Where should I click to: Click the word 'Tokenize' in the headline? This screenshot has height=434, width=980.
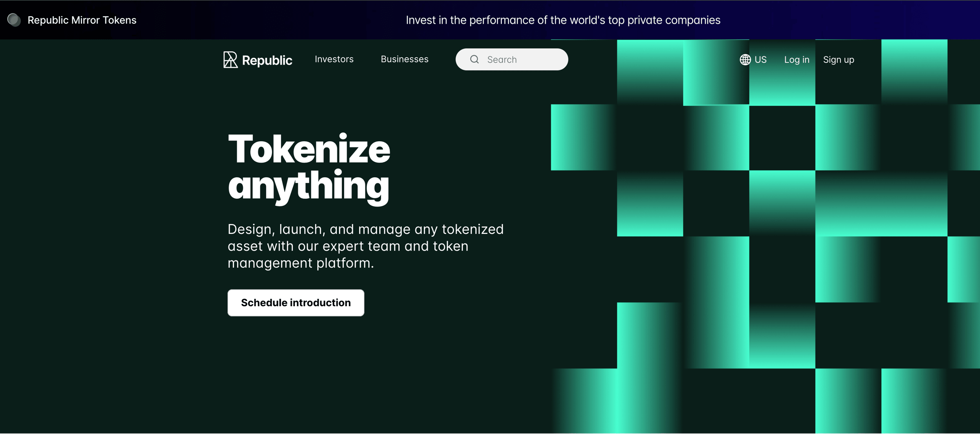tap(309, 149)
